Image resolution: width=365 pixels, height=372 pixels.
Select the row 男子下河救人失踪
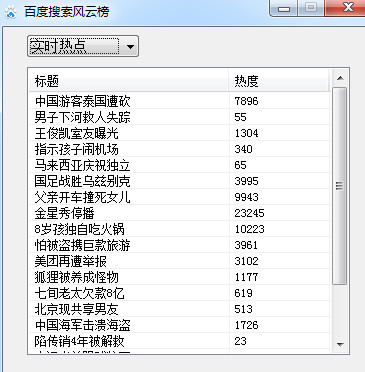click(x=180, y=117)
